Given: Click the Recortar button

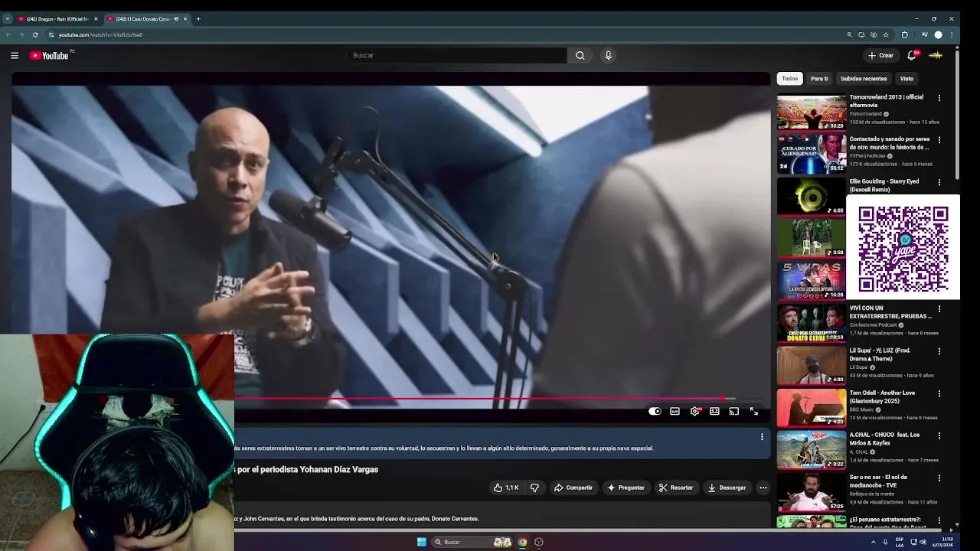Looking at the screenshot, I should point(676,487).
